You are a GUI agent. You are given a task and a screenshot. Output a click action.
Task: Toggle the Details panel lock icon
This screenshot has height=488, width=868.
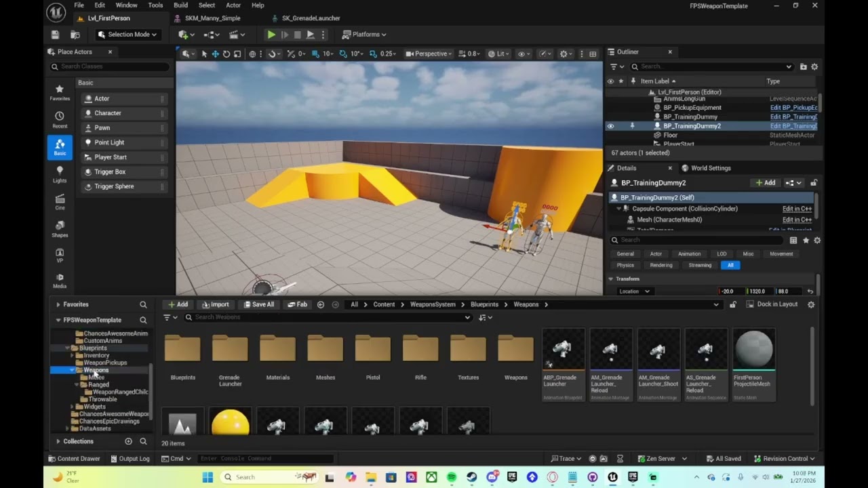814,183
